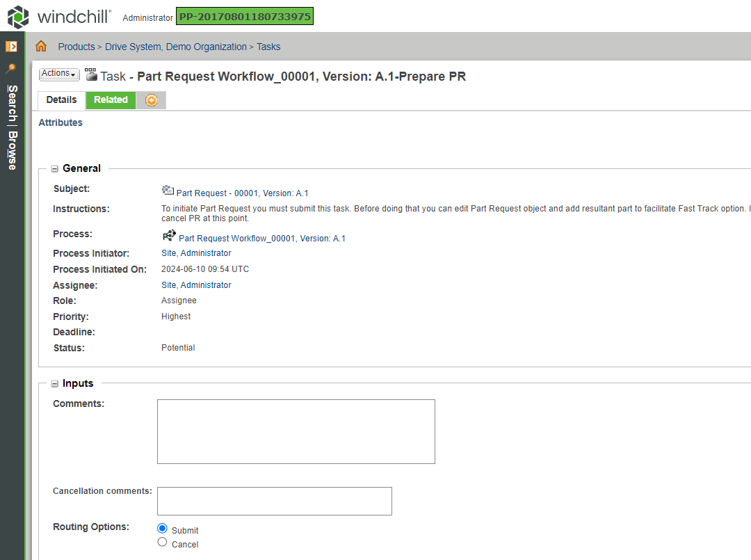Collapse the Inputs section
The image size is (751, 560).
[x=54, y=383]
